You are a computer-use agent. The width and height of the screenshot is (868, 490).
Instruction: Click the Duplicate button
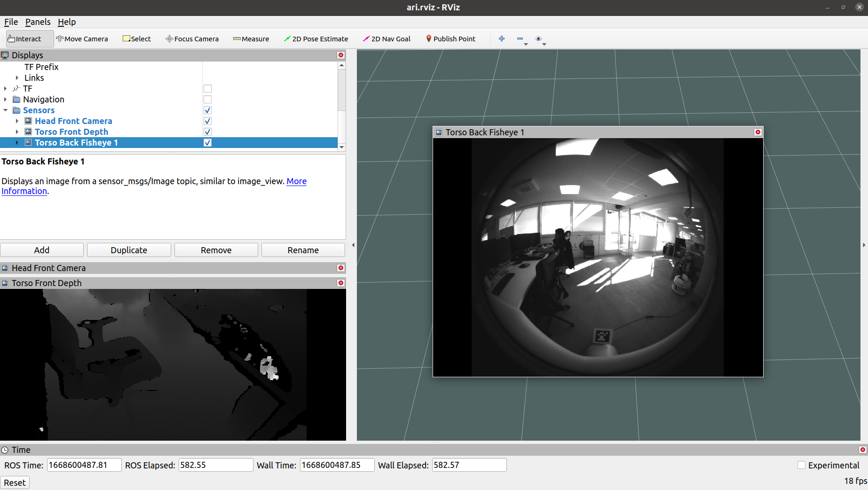(129, 250)
